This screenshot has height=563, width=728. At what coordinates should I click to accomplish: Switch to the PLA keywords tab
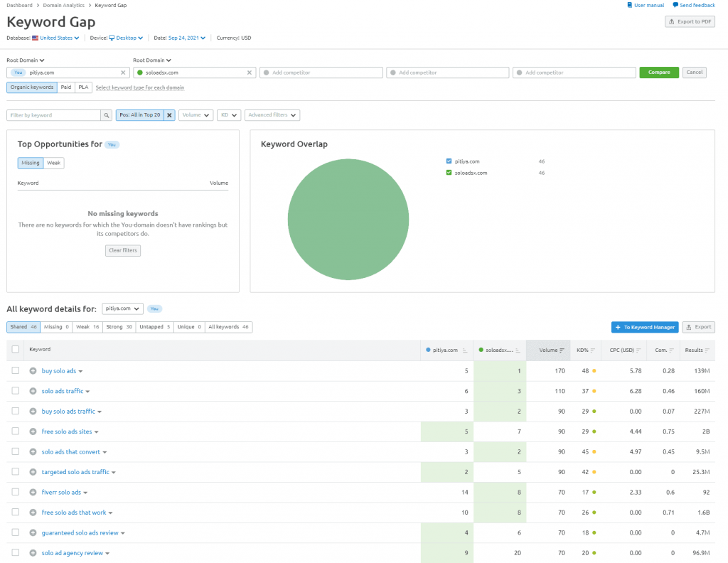[84, 87]
